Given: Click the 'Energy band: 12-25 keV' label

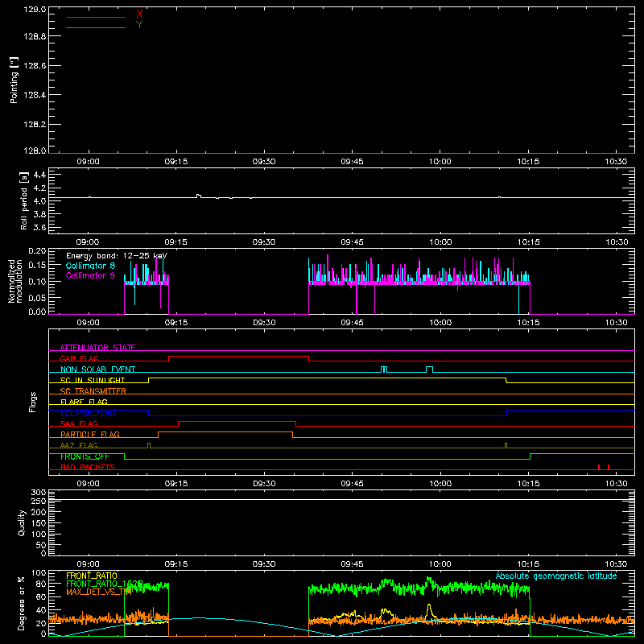Looking at the screenshot, I should pyautogui.click(x=117, y=256).
